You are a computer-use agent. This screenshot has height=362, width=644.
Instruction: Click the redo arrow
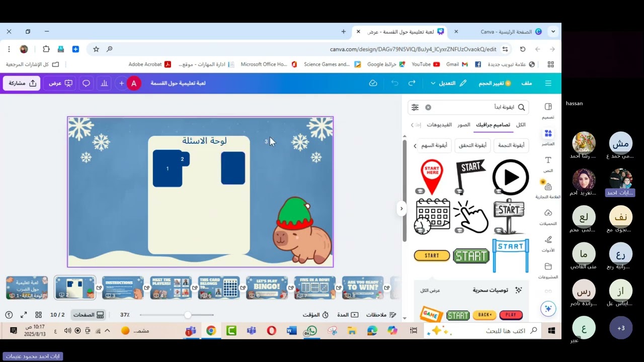412,83
